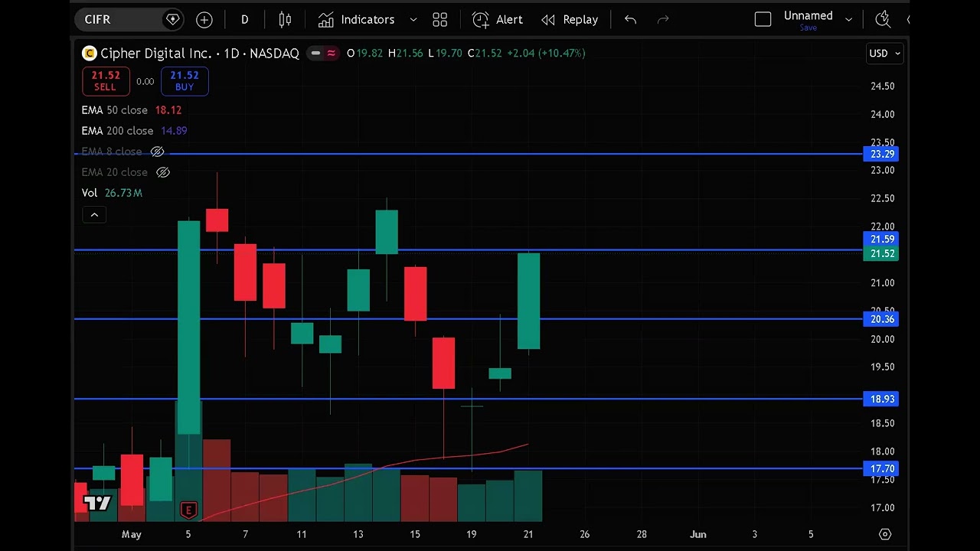
Task: Open the USD currency dropdown
Action: pyautogui.click(x=884, y=53)
